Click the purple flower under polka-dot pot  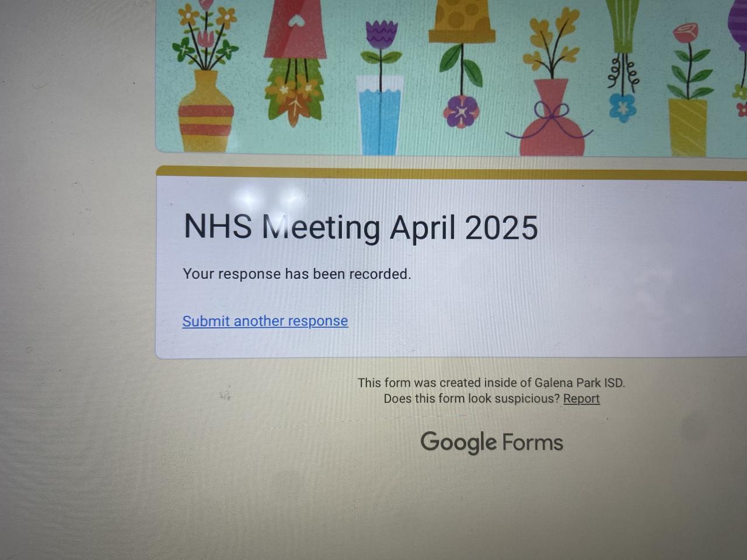tap(462, 111)
